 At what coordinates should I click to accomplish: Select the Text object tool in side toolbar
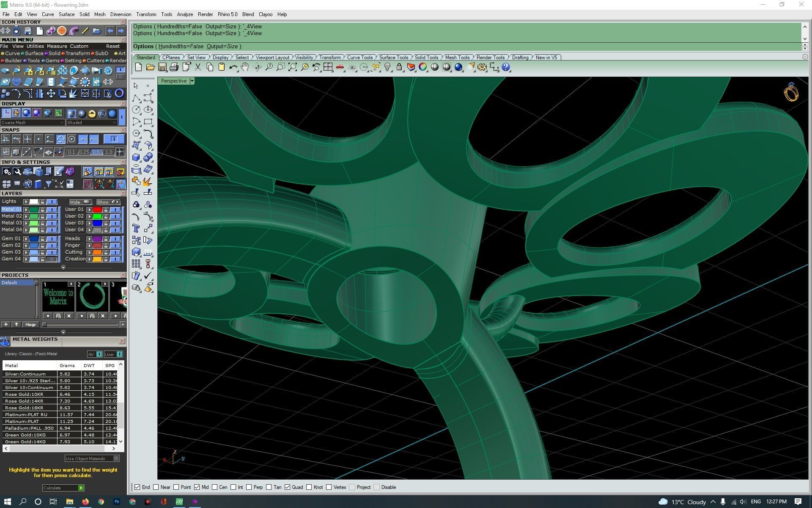(x=136, y=229)
